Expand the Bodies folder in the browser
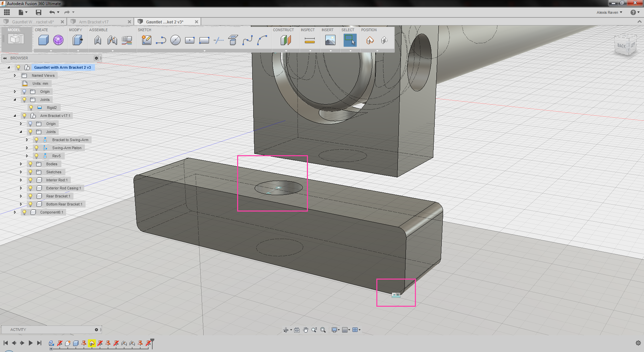Viewport: 644px width, 352px height. (x=21, y=164)
